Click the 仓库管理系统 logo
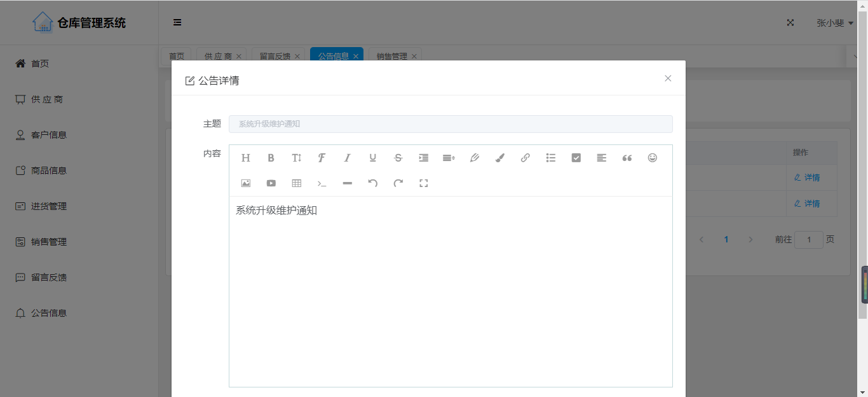Screen dimensions: 868x397 click(x=79, y=23)
